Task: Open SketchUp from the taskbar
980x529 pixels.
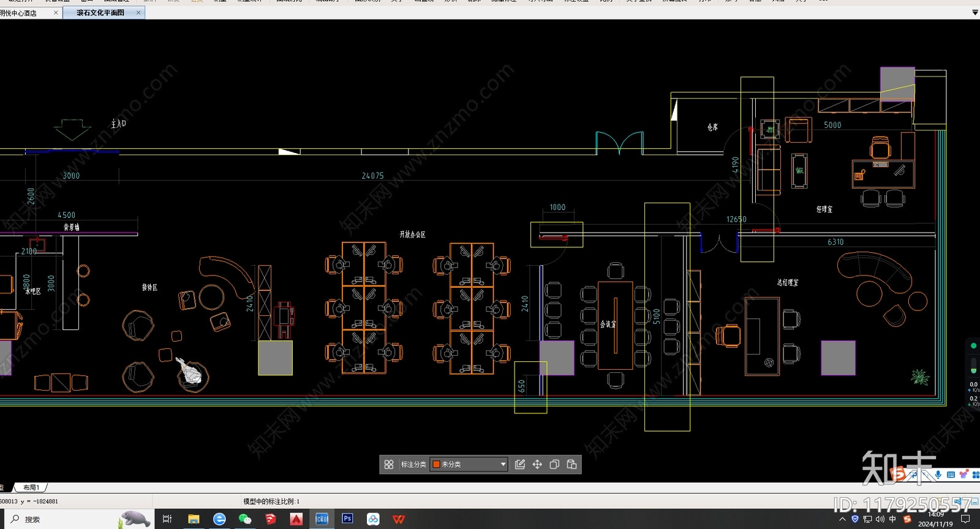Action: [x=271, y=519]
